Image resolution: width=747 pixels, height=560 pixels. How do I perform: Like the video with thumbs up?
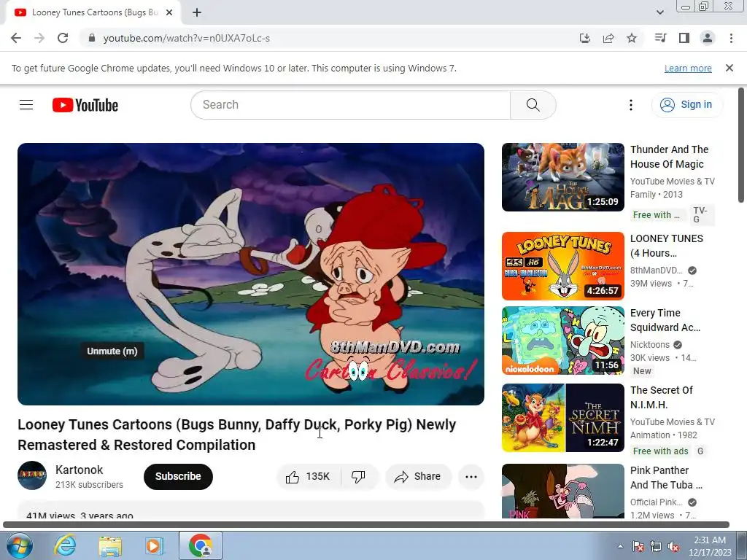[x=309, y=477]
